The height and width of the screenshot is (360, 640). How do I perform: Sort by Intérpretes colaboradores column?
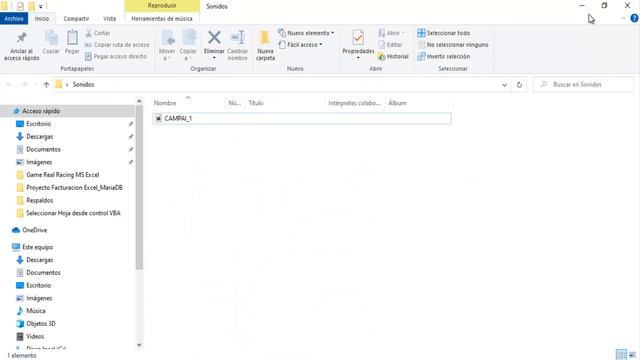[x=354, y=103]
